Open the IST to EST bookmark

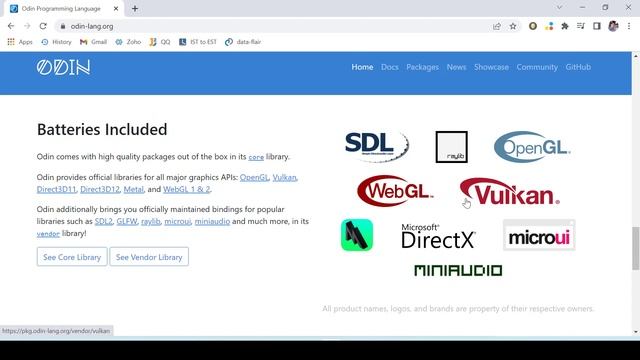[x=198, y=42]
